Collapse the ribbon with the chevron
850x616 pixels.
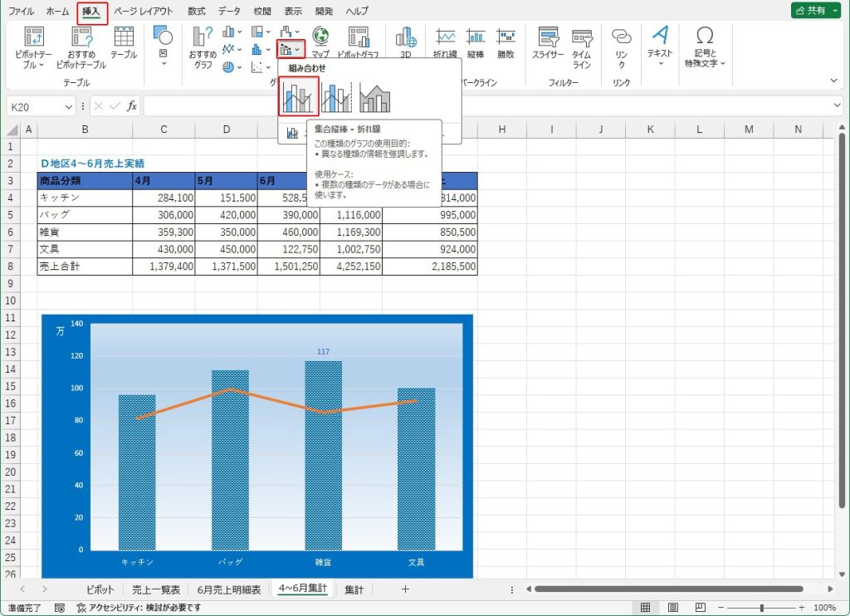[834, 81]
